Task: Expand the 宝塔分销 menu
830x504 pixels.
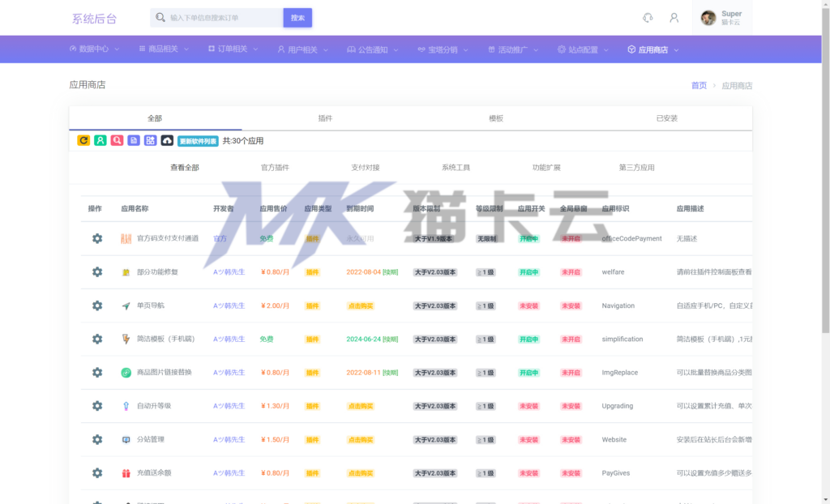Action: point(443,49)
